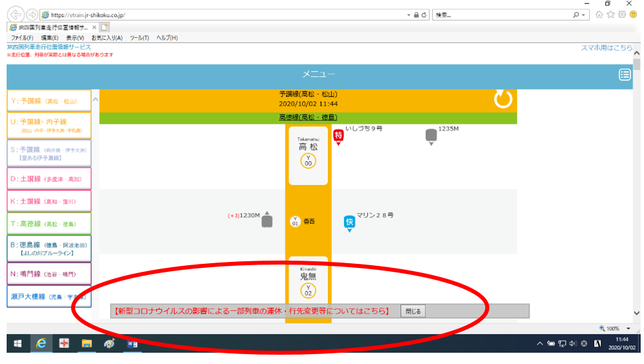This screenshot has width=644, height=364.
Task: Select N:鳴門線 (池谷-鳴門) line
Action: tap(49, 274)
